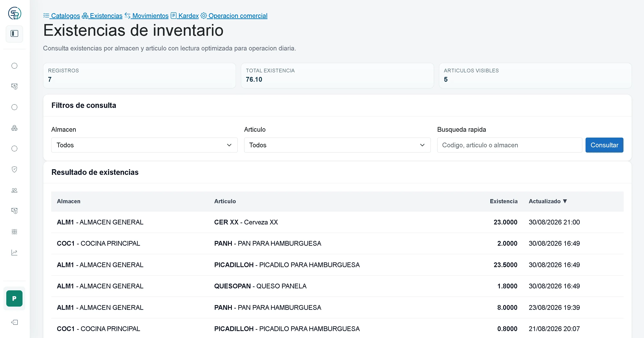Go to Catalogos link

pyautogui.click(x=65, y=16)
